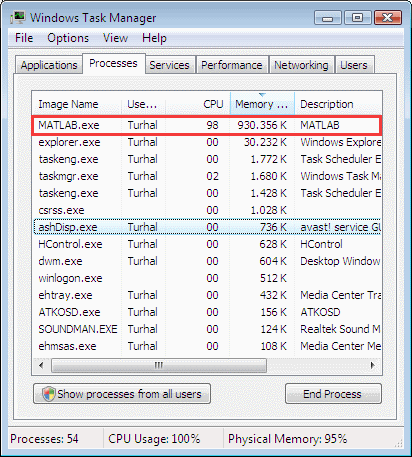Click the horizontal scrollbar thumb
Viewport: 412px width, 457px height.
(159, 365)
